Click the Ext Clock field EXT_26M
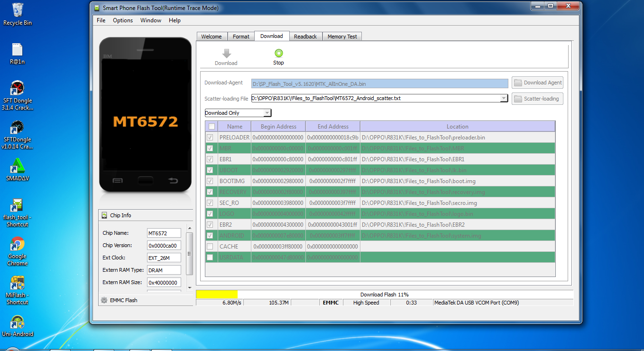Viewport: 644px width, 351px height. click(164, 258)
